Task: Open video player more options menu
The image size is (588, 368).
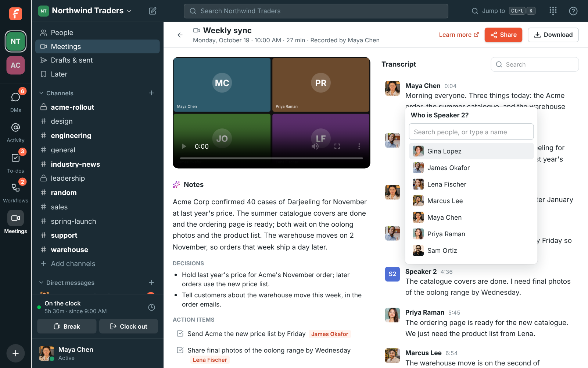Action: coord(359,146)
